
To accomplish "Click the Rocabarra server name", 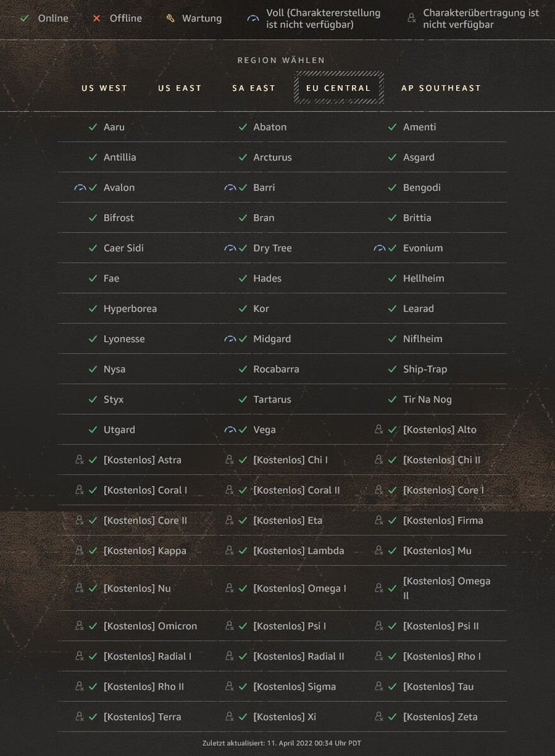I will 276,369.
